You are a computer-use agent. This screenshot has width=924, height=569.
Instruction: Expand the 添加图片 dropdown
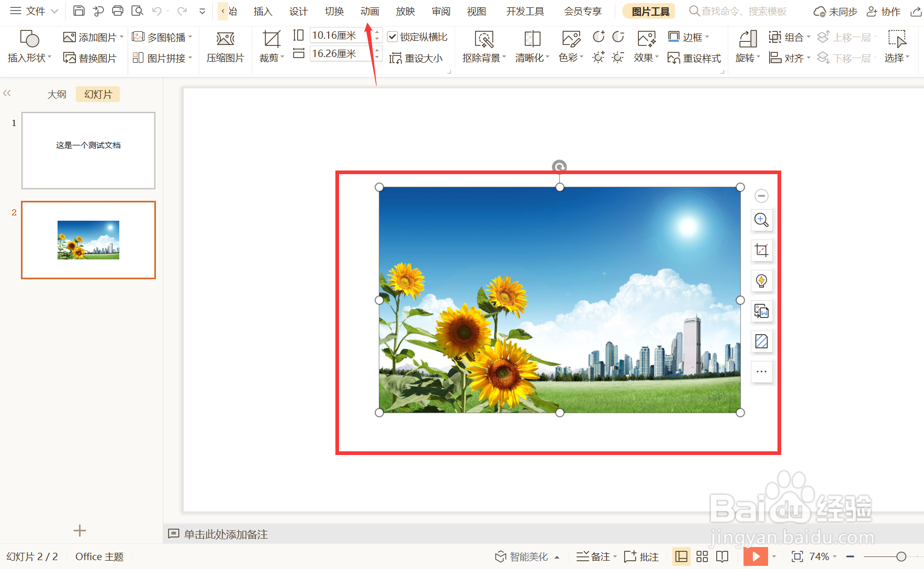coord(121,37)
